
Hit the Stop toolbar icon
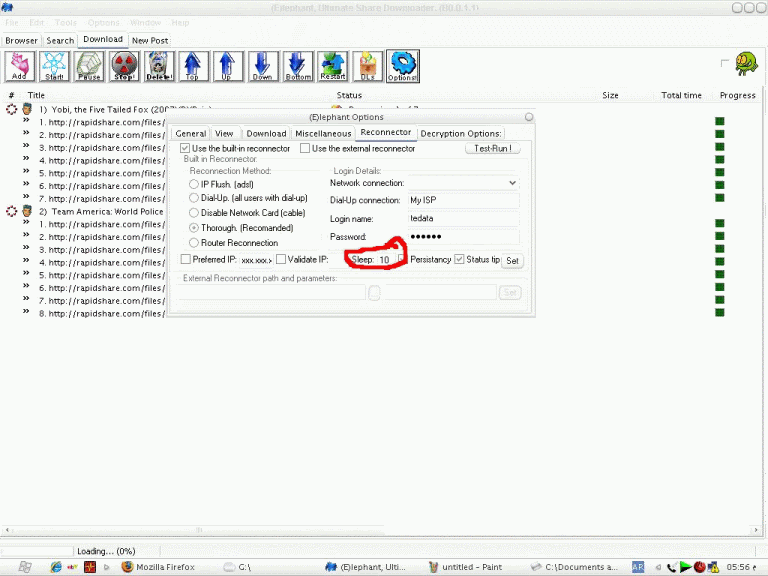pos(124,66)
